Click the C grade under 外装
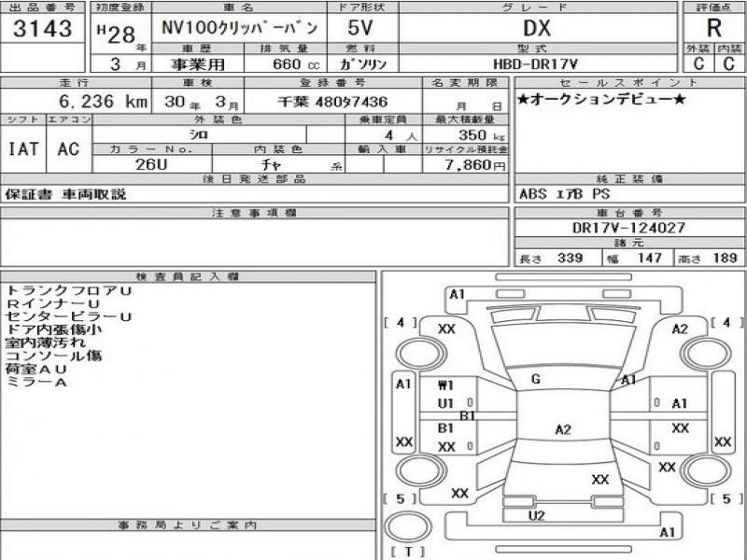 (x=698, y=63)
